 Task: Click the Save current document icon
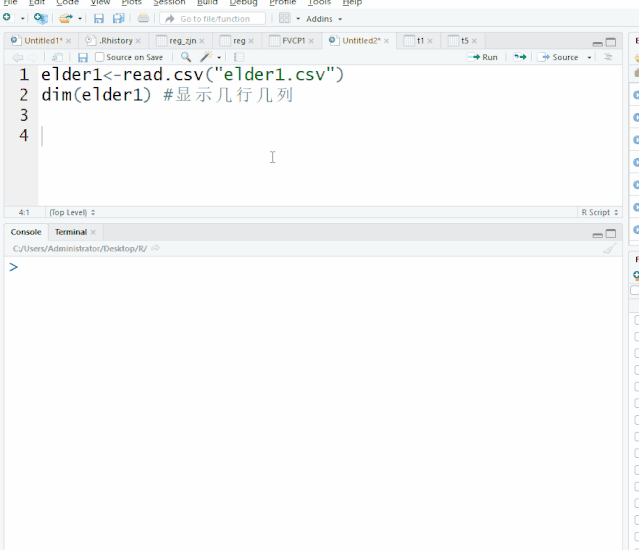click(83, 57)
